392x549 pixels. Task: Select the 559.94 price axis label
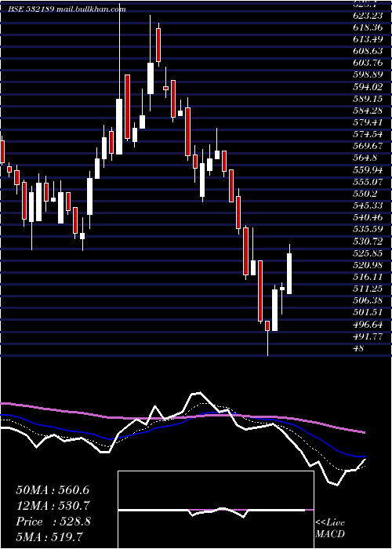[x=368, y=170]
